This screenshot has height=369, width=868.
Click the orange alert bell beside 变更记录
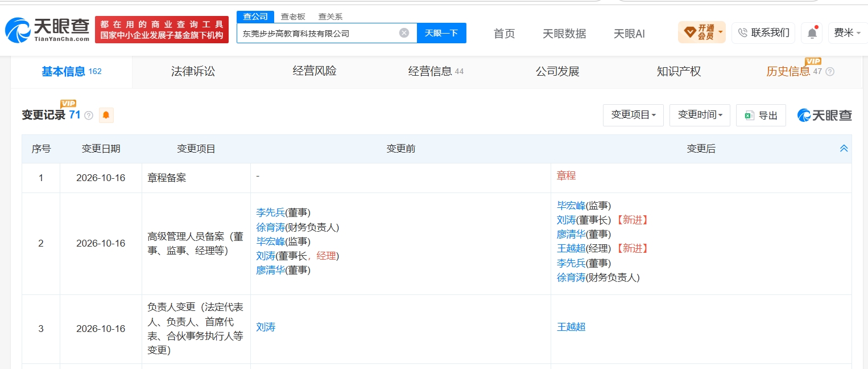tap(106, 115)
